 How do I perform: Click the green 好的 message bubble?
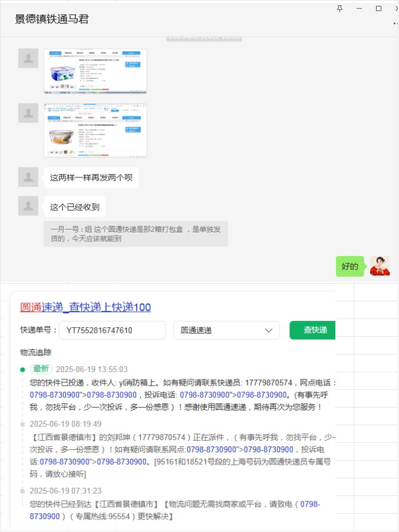pyautogui.click(x=350, y=267)
